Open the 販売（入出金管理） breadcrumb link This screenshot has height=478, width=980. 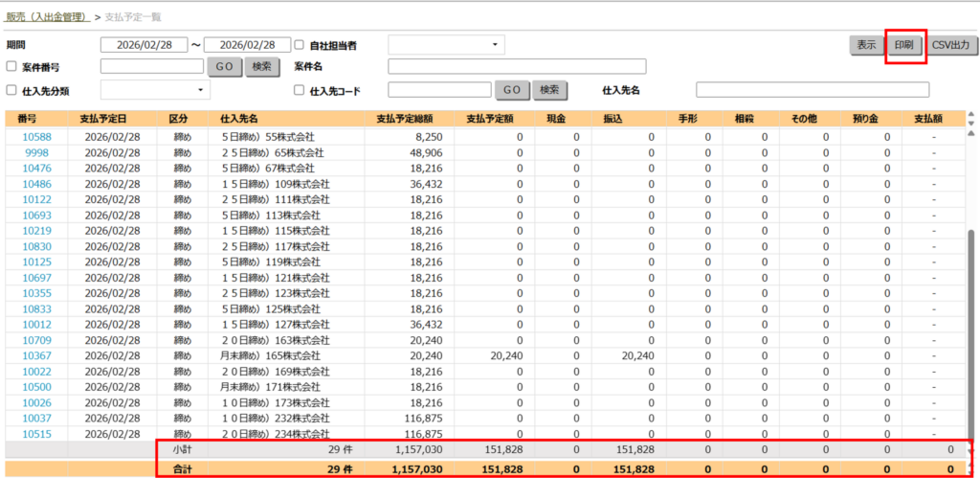point(48,17)
